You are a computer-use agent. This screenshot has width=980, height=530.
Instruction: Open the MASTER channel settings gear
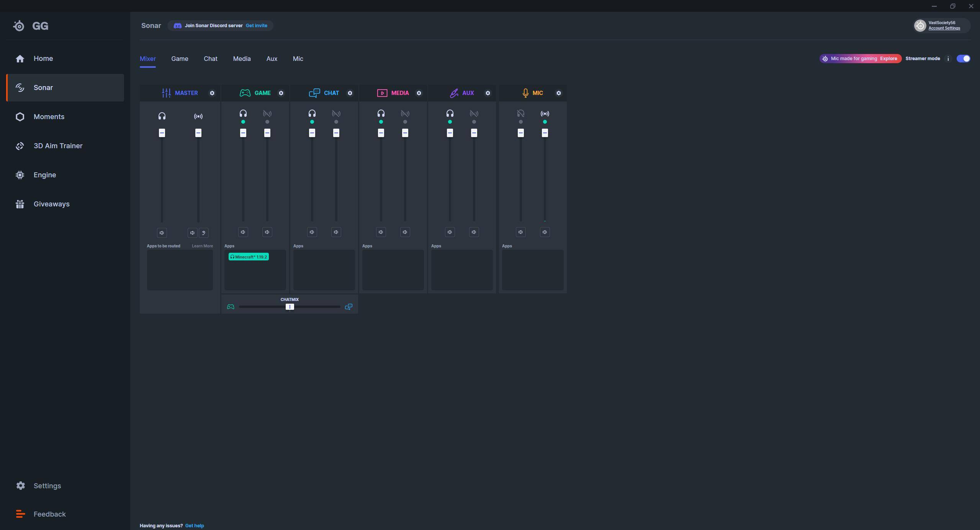tap(212, 93)
